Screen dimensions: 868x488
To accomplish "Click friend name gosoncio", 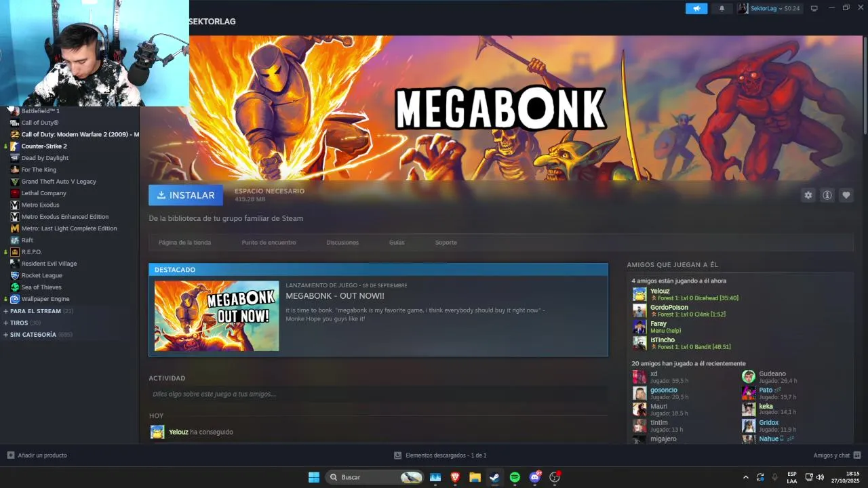I will pyautogui.click(x=664, y=390).
